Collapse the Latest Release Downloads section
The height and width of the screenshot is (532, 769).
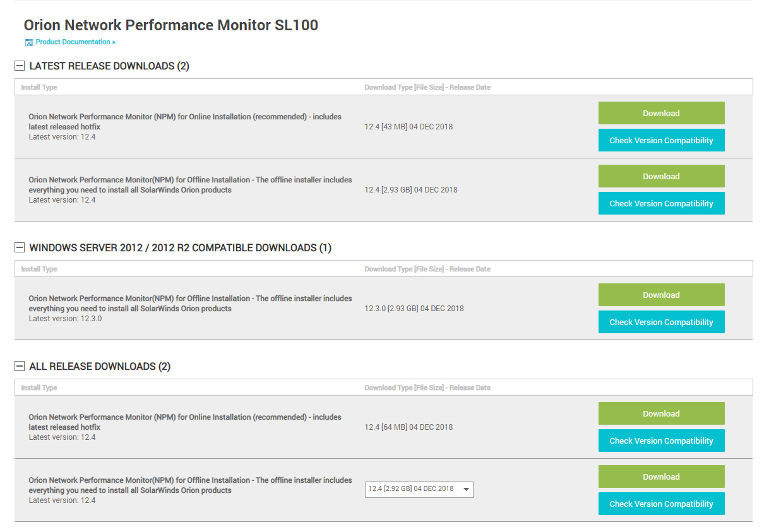click(20, 66)
